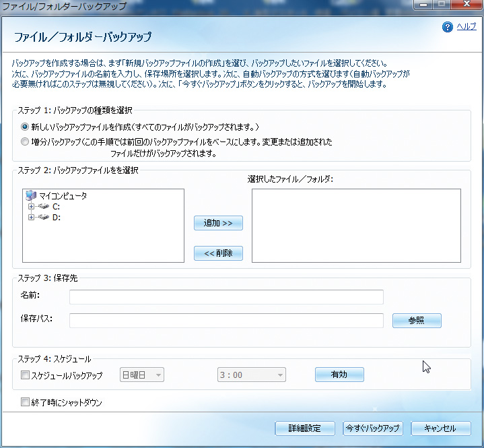Maximize the backup window
The height and width of the screenshot is (448, 484).
(442, 4)
